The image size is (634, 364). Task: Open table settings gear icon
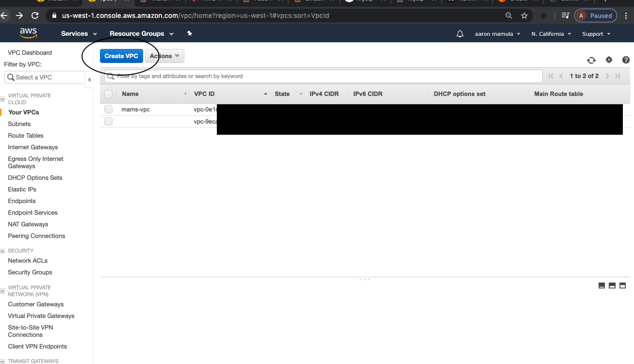609,60
